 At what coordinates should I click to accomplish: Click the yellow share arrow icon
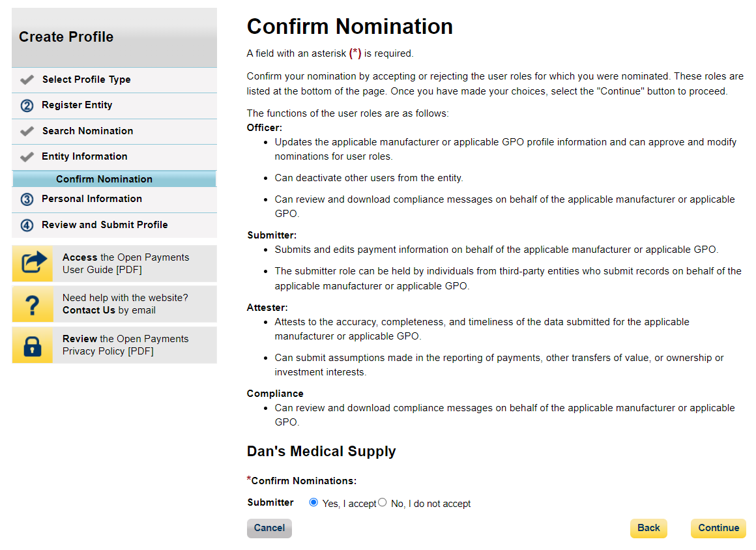pos(33,263)
